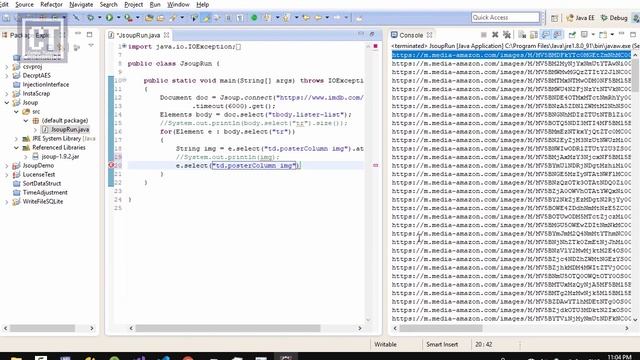
Task: Click the Next Annotation toolbar icon
Action: [x=267, y=18]
